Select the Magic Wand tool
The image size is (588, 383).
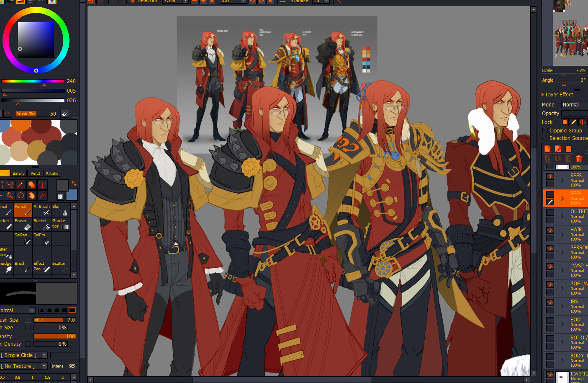tap(20, 185)
